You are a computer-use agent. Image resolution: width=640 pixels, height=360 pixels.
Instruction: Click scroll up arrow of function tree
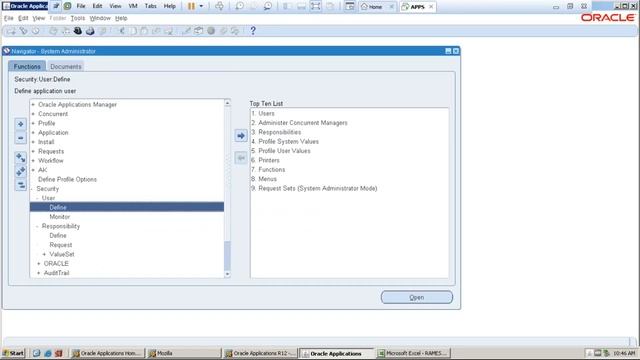click(x=227, y=103)
